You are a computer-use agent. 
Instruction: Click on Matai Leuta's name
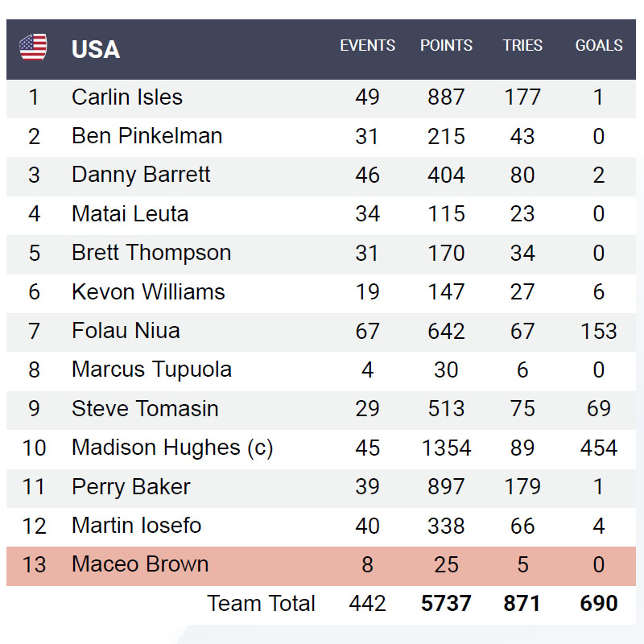point(130,214)
